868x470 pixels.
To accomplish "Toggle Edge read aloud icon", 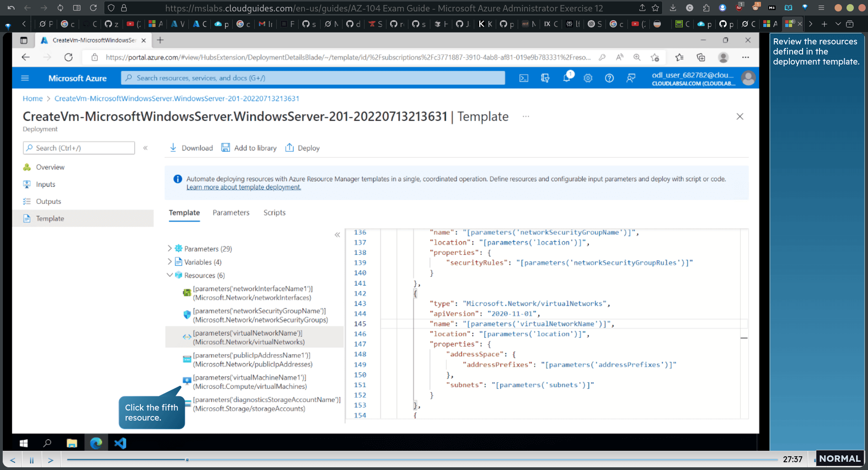I will coord(620,57).
